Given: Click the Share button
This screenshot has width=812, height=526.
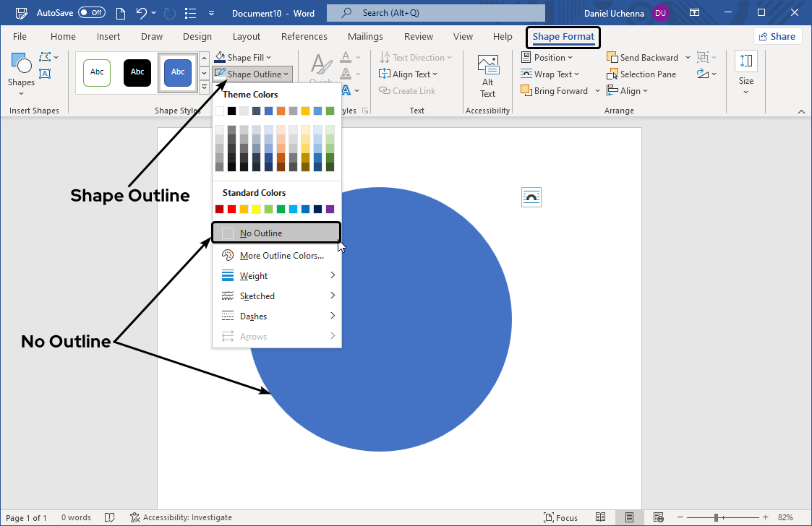Looking at the screenshot, I should click(x=777, y=37).
